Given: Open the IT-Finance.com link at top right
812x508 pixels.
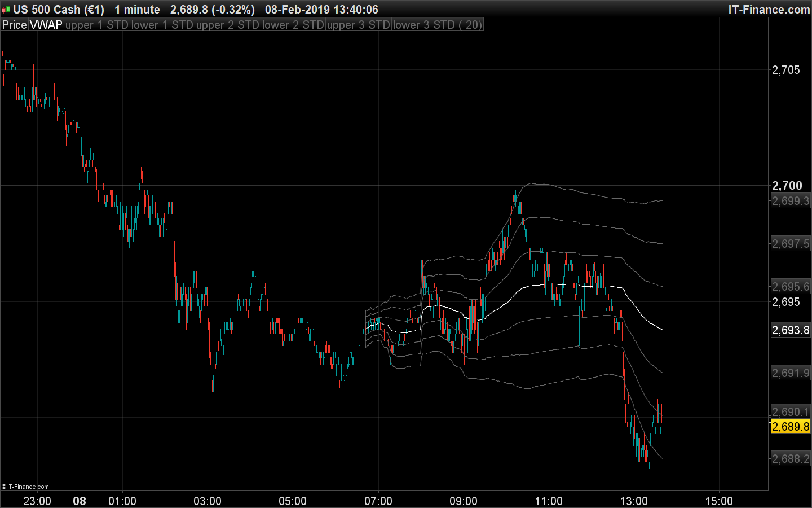Looking at the screenshot, I should coord(769,10).
